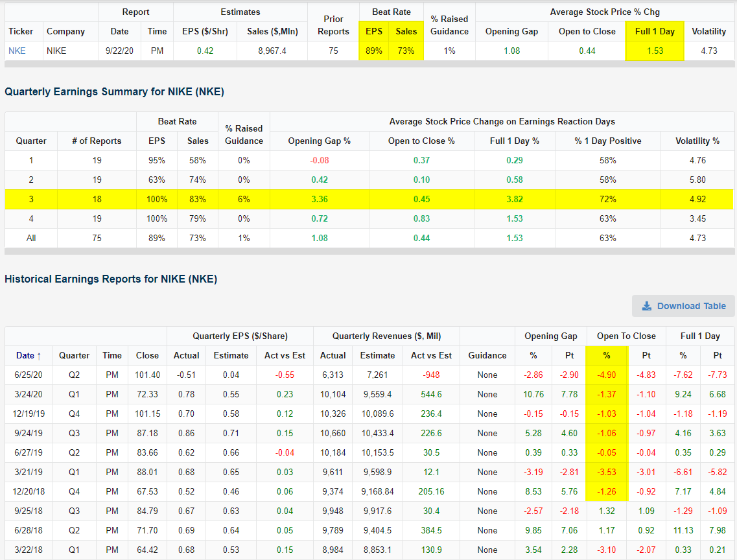The image size is (737, 560).
Task: Select the highlighted Quarter 3 summary row
Action: point(368,199)
